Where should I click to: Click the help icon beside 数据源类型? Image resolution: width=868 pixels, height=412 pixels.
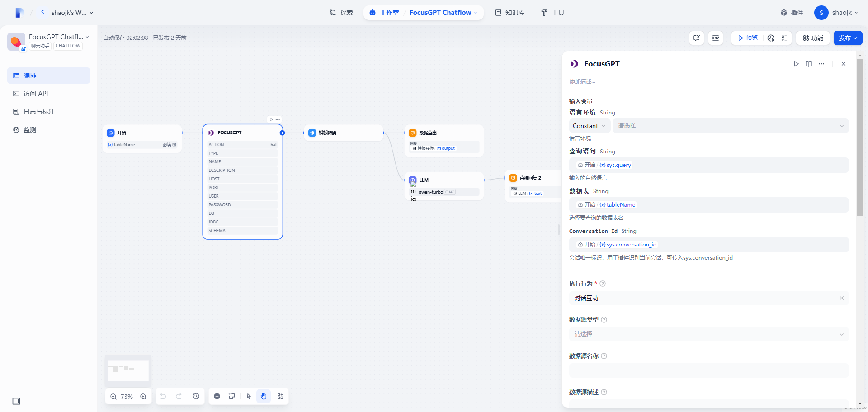click(x=604, y=320)
